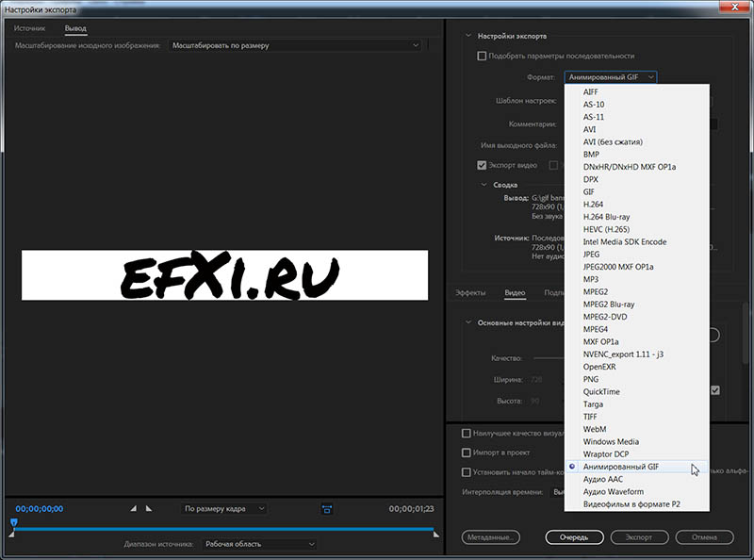The image size is (754, 560).
Task: Choose PNG from the format dropdown
Action: 637,379
